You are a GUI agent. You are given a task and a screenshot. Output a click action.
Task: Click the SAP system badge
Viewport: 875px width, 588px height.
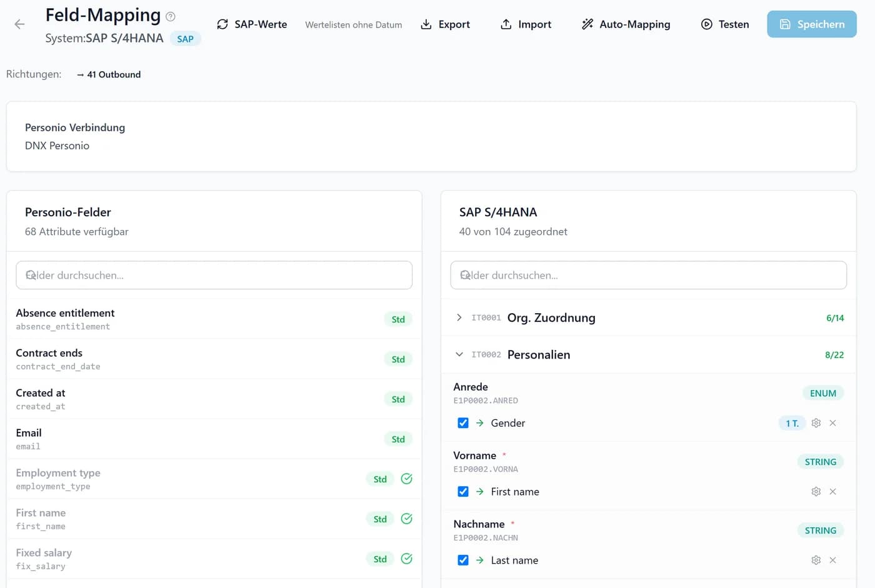click(x=185, y=39)
